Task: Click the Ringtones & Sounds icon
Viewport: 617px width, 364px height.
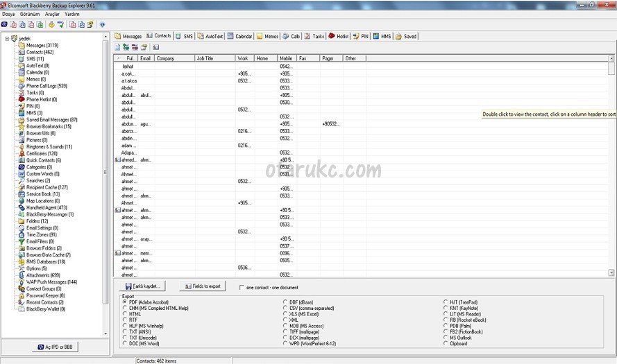Action: click(22, 146)
